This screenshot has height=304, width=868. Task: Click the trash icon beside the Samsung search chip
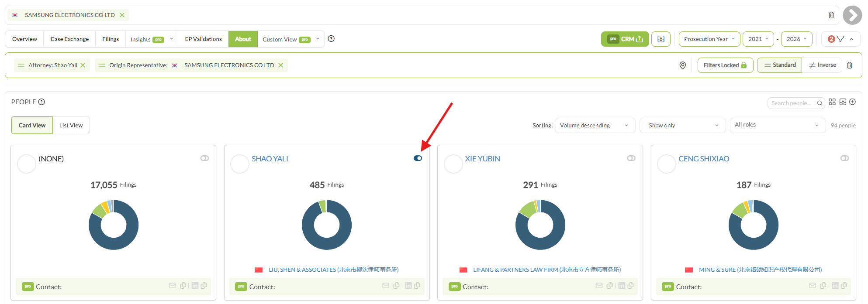pyautogui.click(x=831, y=15)
